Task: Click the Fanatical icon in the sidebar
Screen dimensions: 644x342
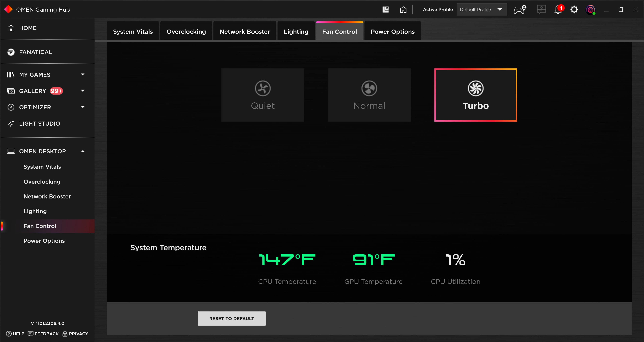Action: point(11,52)
